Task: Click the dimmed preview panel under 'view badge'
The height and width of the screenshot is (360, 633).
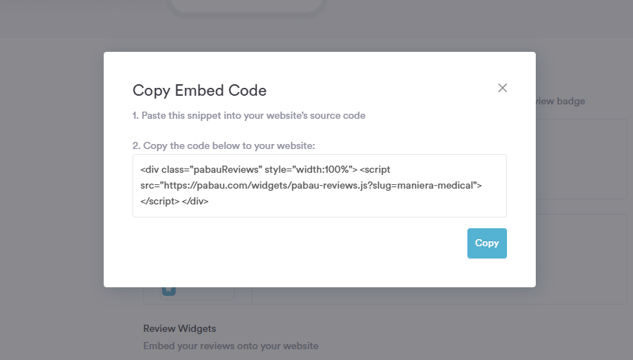Action: click(581, 159)
